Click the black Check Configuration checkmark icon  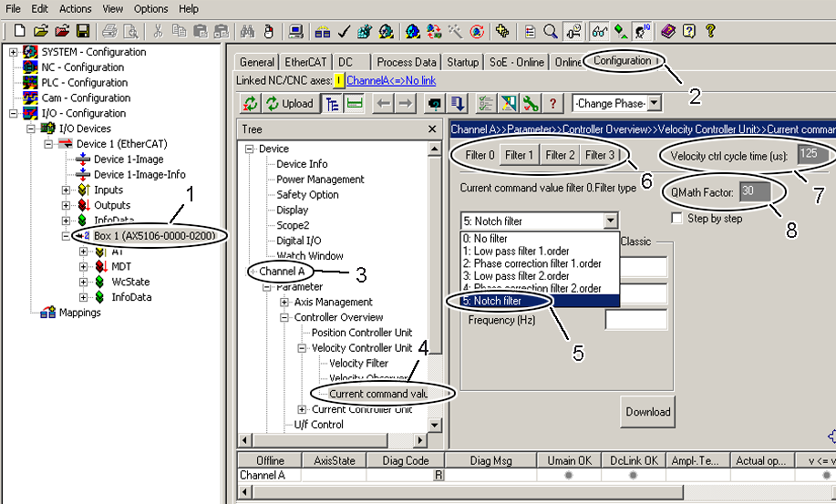point(344,31)
